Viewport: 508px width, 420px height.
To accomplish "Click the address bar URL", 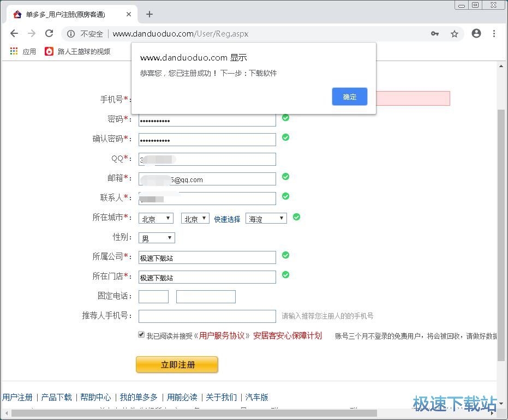I will [x=181, y=34].
